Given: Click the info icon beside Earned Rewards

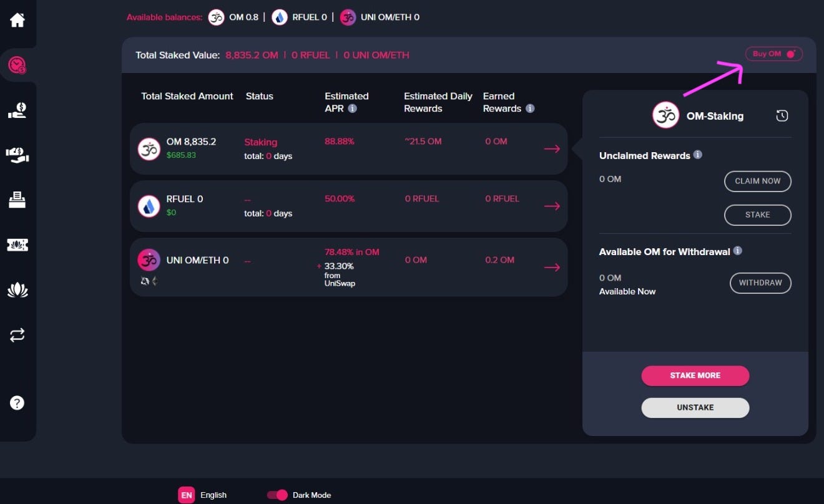Looking at the screenshot, I should [x=530, y=109].
